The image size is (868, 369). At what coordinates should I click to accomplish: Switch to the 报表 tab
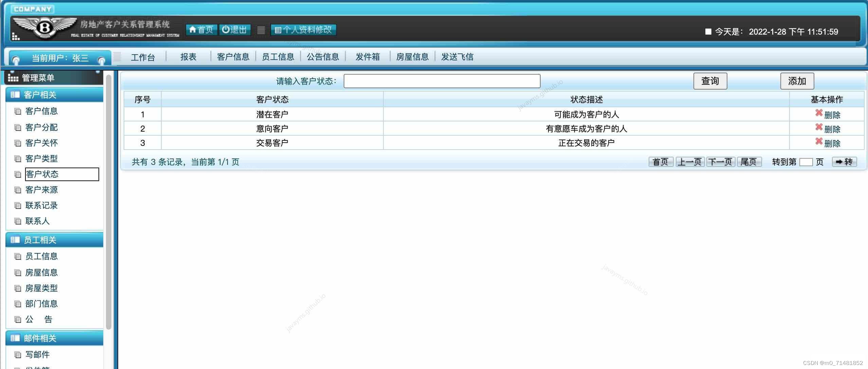pos(188,57)
